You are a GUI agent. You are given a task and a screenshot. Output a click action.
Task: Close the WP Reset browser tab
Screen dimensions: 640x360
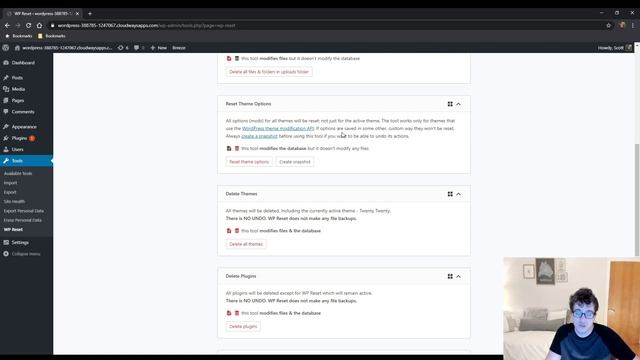click(77, 13)
